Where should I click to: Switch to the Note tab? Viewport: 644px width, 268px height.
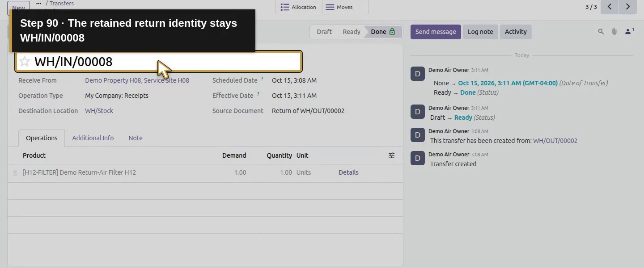136,138
